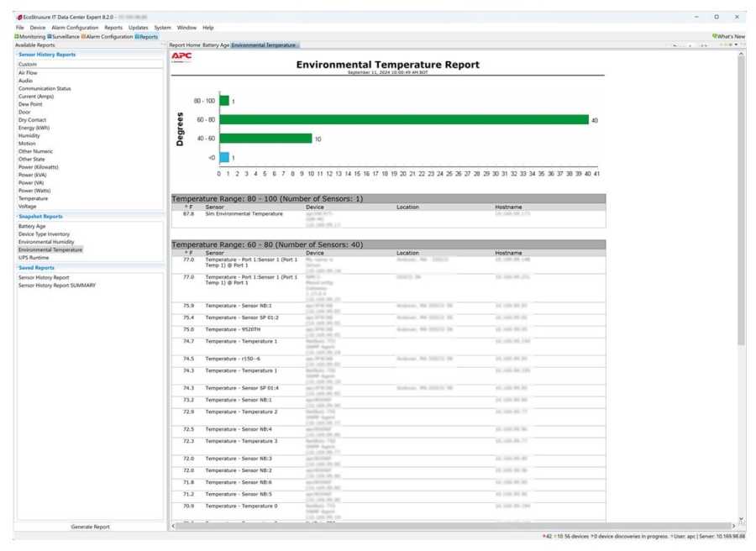Collapse the Snapshot Reports section
This screenshot has height=551, width=756.
click(40, 217)
